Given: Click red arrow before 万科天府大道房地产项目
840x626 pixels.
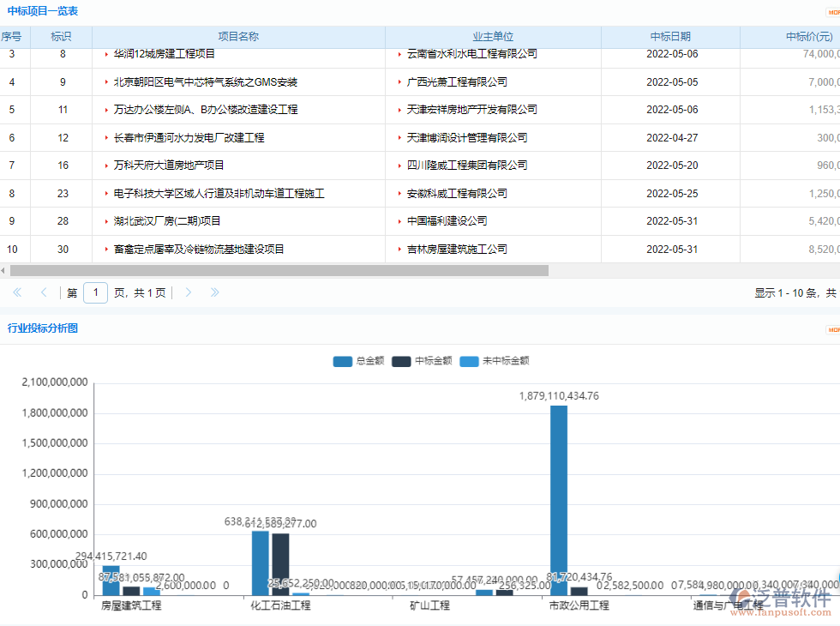Looking at the screenshot, I should pyautogui.click(x=106, y=166).
